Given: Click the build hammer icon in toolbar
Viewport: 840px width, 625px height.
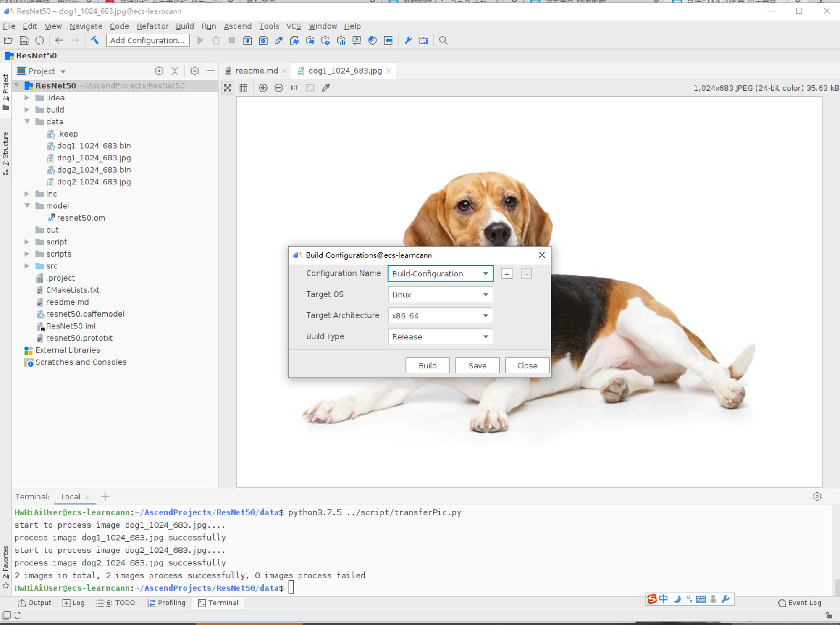Looking at the screenshot, I should tap(95, 40).
